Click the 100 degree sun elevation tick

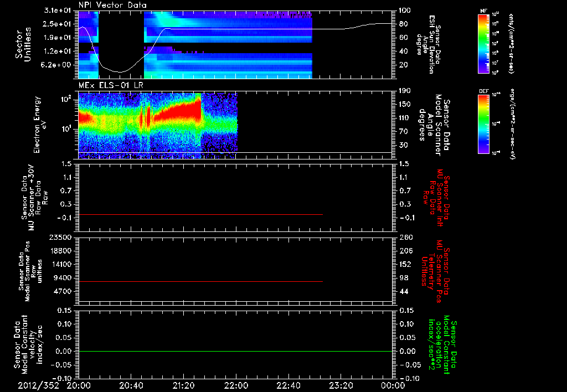click(405, 11)
